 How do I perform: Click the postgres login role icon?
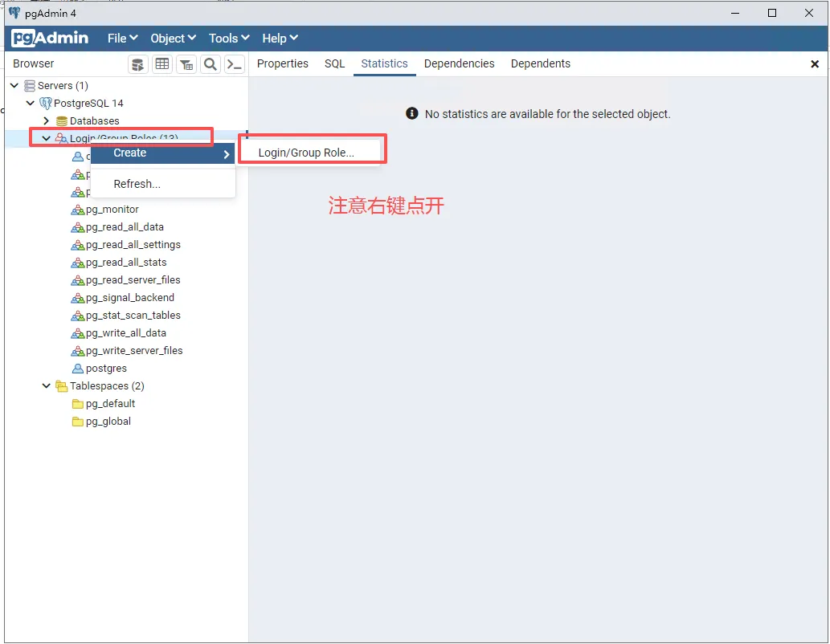coord(78,369)
